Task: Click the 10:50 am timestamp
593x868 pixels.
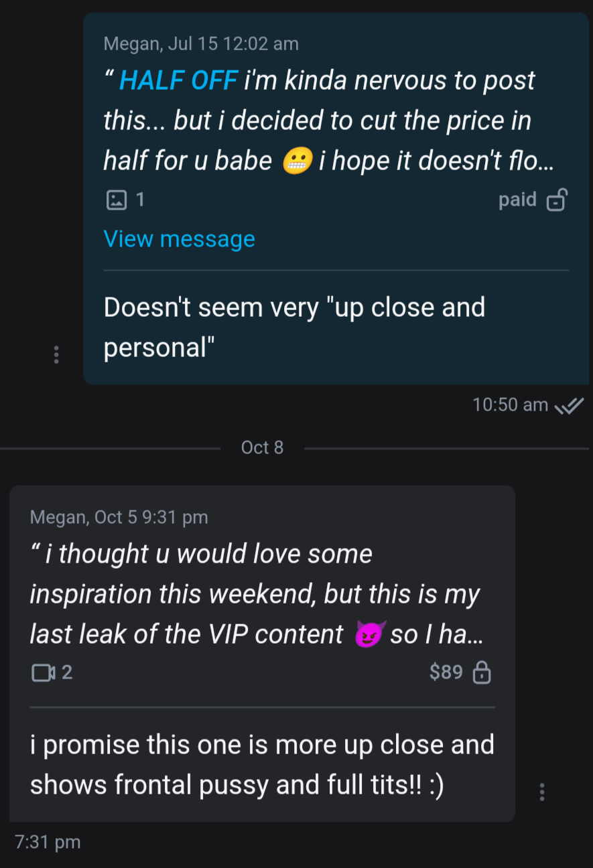Action: (510, 405)
